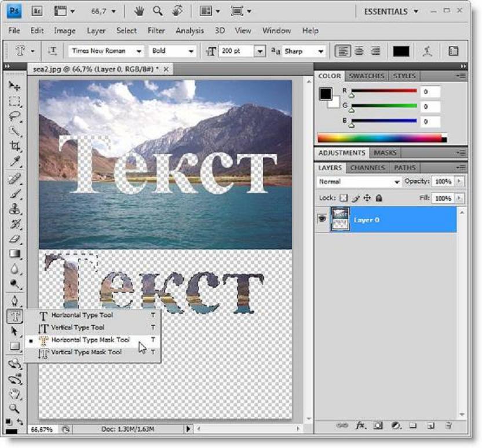This screenshot has width=482, height=448.
Task: Switch to the Masks tab
Action: click(x=385, y=153)
